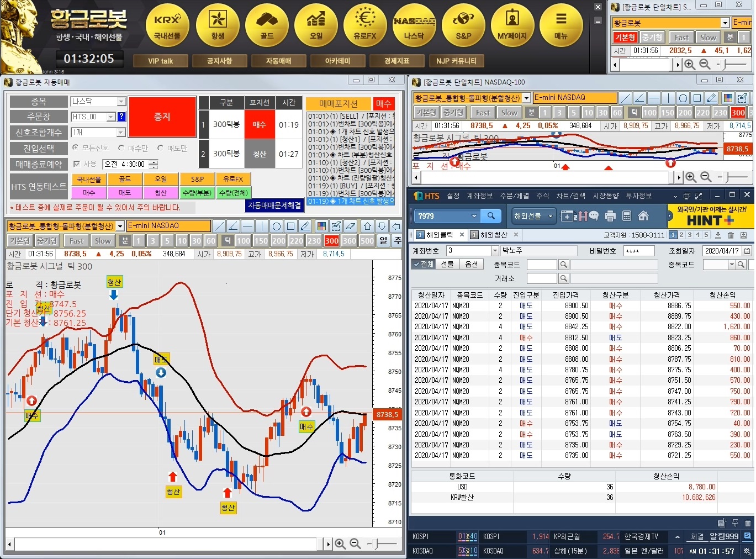The image size is (756, 559).
Task: Select trend line tool in bottom-left chart toolbar
Action: pyautogui.click(x=219, y=226)
